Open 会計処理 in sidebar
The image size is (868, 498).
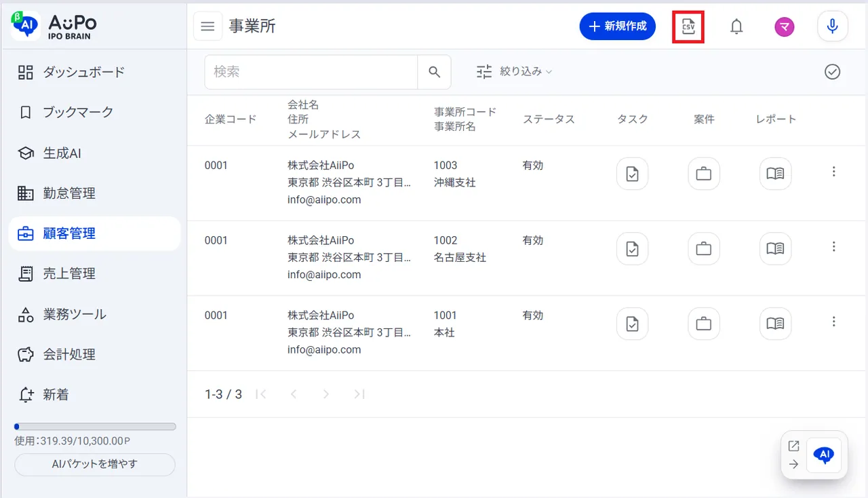pos(94,354)
